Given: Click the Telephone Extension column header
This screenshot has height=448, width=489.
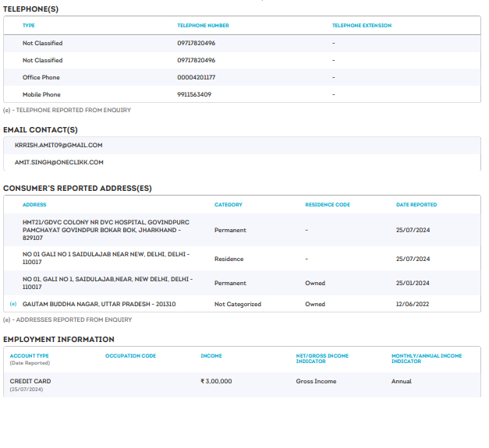Looking at the screenshot, I should pyautogui.click(x=361, y=26).
